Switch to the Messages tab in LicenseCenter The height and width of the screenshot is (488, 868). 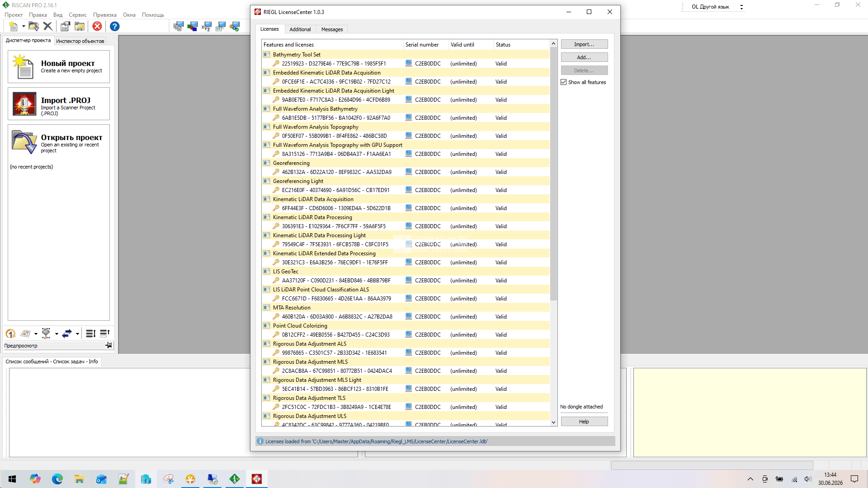[332, 29]
